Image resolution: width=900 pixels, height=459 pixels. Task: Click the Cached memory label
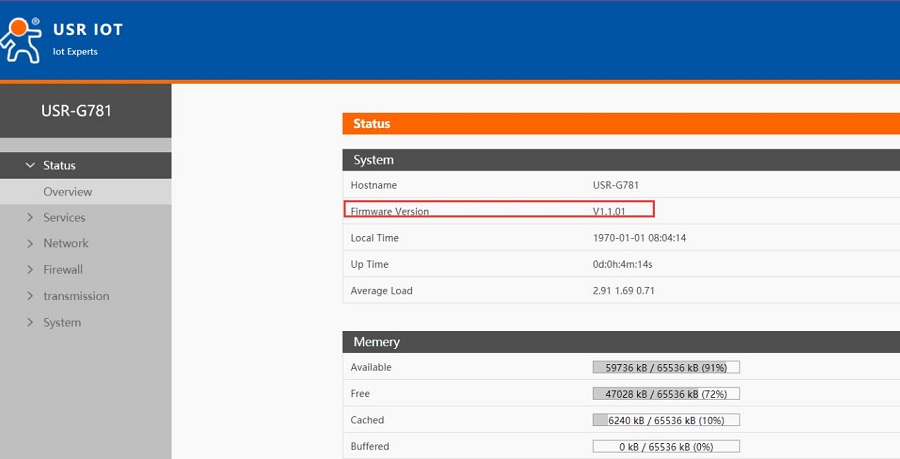point(367,420)
